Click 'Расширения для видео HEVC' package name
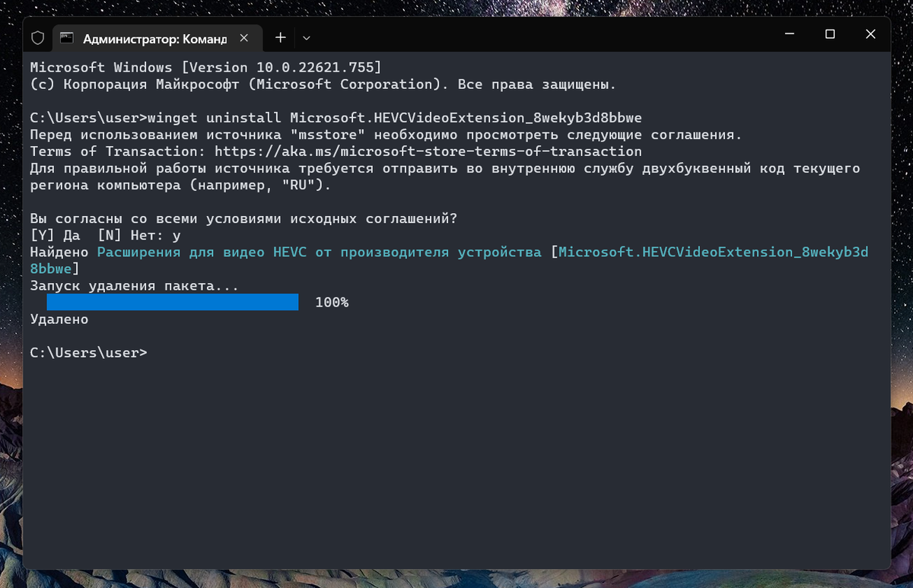 coord(320,252)
